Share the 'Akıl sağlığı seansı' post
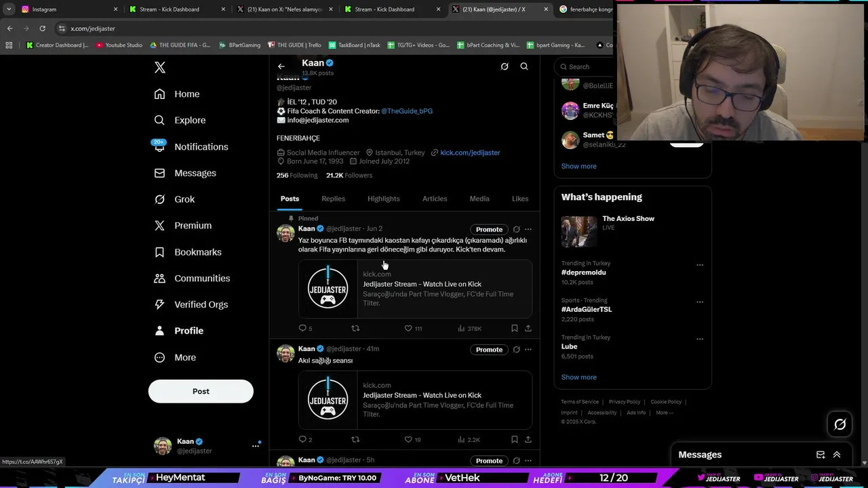The width and height of the screenshot is (868, 488). [528, 439]
